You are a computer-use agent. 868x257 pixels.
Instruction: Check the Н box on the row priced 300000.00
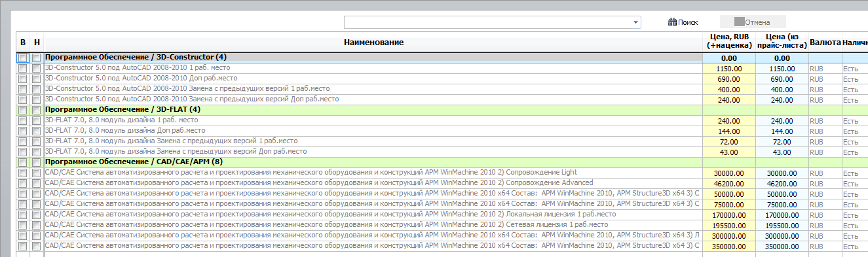pyautogui.click(x=37, y=235)
